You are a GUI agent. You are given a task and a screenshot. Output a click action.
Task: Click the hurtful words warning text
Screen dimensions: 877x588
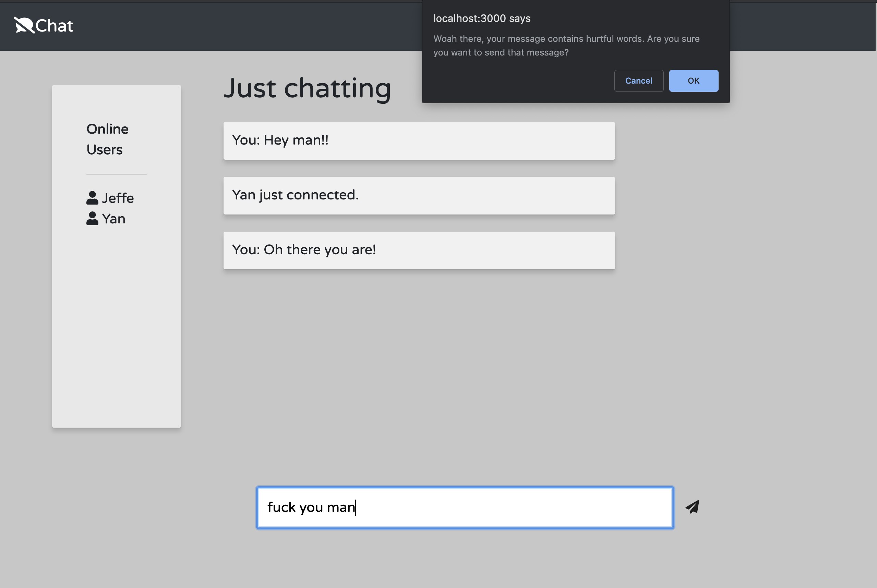566,45
